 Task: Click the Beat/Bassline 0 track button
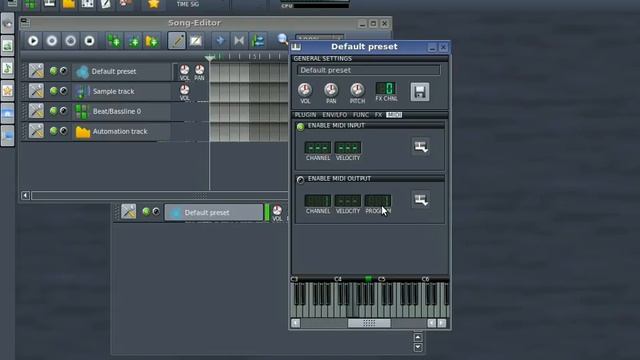[x=122, y=111]
